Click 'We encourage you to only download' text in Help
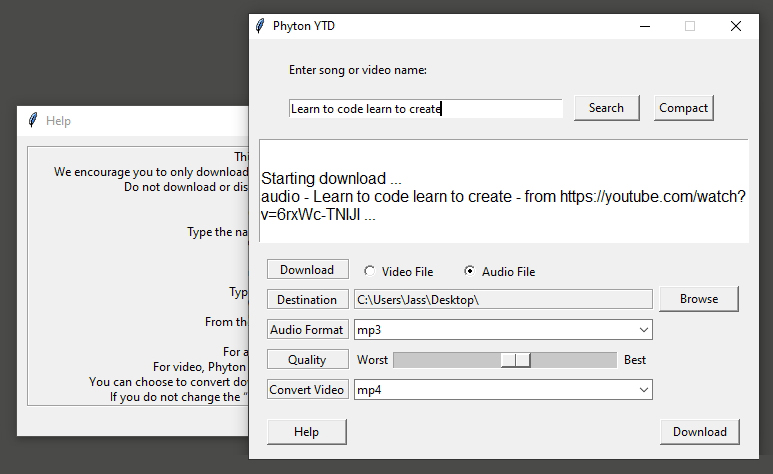This screenshot has height=474, width=773. point(151,172)
